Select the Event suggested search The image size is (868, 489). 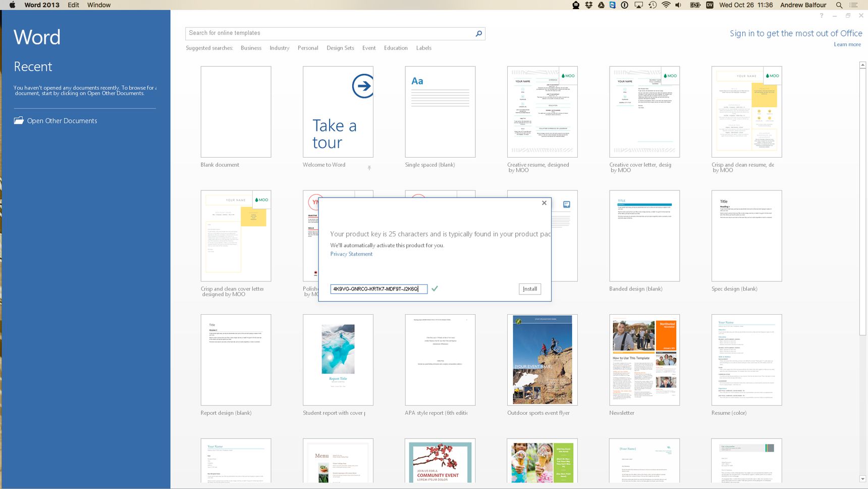point(369,48)
